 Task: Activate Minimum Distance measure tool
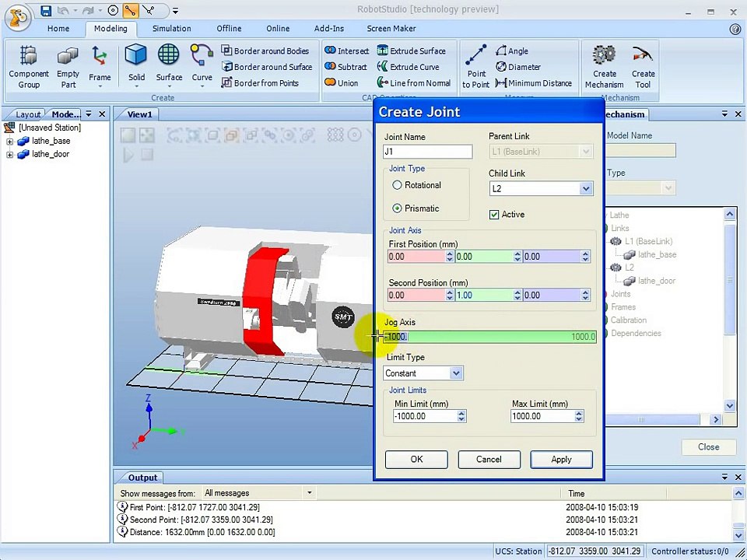point(534,83)
